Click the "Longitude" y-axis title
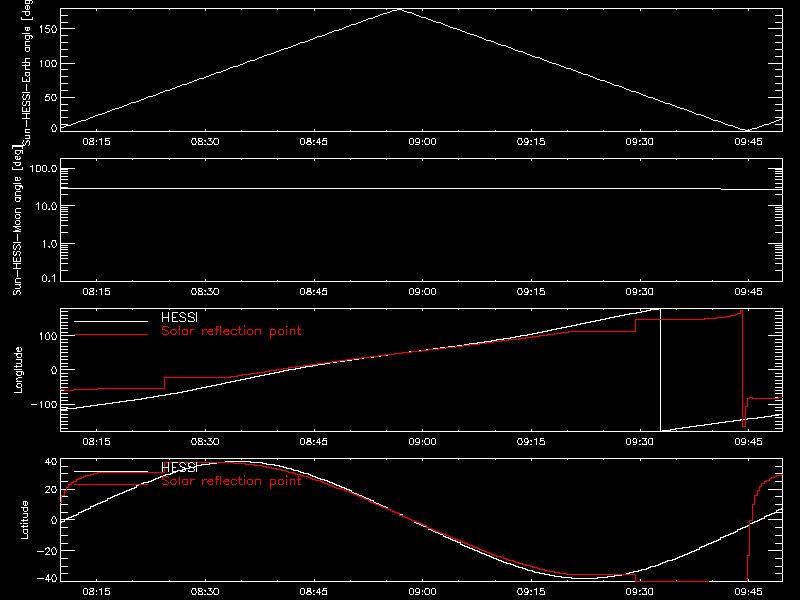 18,370
